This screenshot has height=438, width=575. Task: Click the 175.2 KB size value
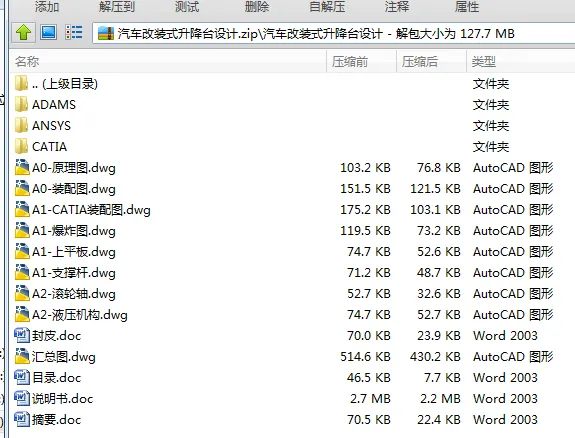click(365, 209)
